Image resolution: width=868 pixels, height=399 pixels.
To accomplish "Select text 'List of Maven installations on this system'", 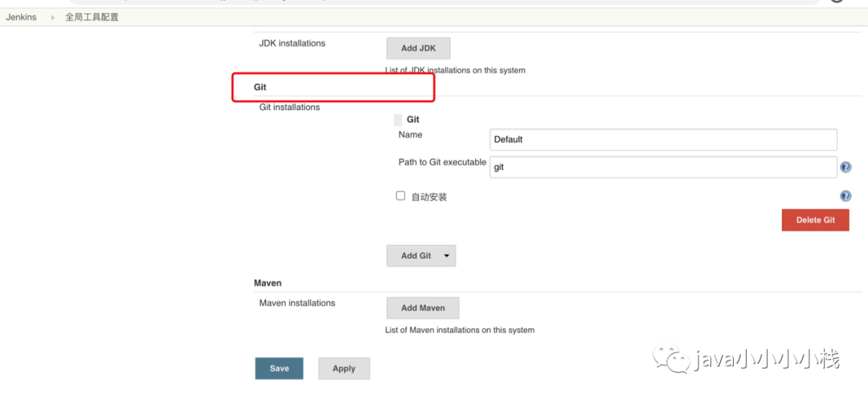I will 460,330.
